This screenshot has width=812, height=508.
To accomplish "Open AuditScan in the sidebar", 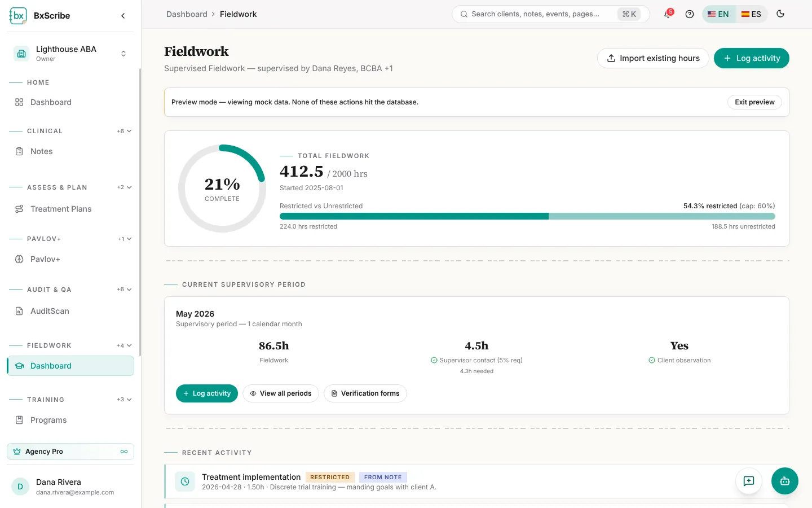I will point(70,311).
